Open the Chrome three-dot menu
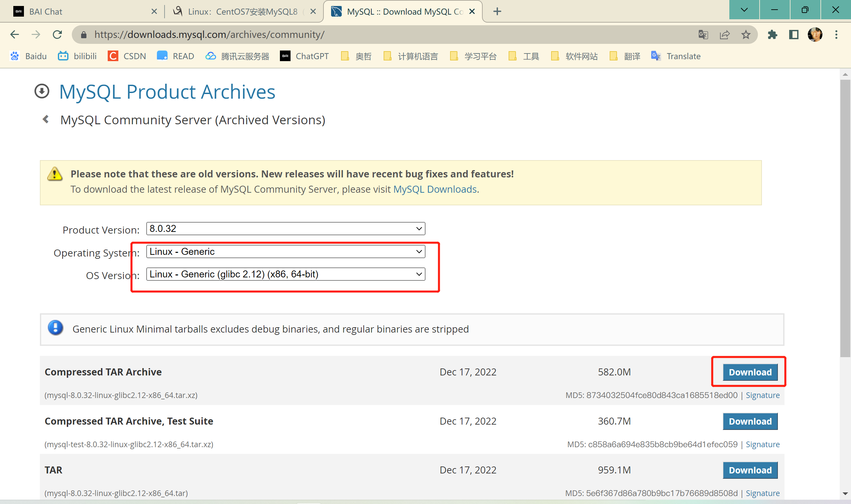This screenshot has height=504, width=851. click(836, 34)
